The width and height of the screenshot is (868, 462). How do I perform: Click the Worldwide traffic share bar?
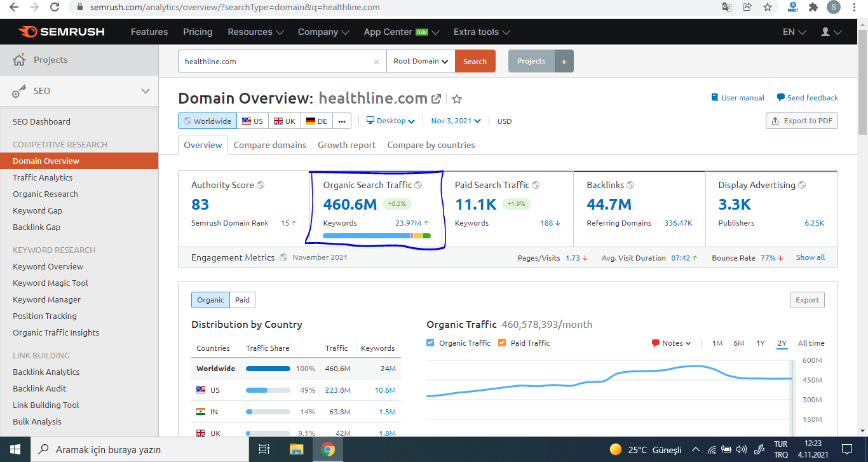pyautogui.click(x=268, y=369)
